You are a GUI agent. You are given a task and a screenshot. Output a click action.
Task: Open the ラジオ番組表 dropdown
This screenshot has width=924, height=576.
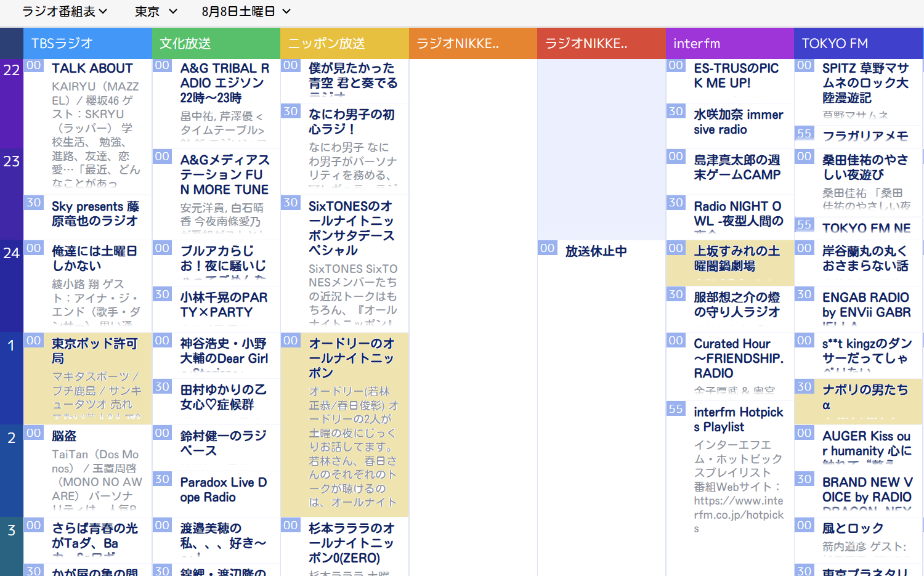pyautogui.click(x=65, y=12)
